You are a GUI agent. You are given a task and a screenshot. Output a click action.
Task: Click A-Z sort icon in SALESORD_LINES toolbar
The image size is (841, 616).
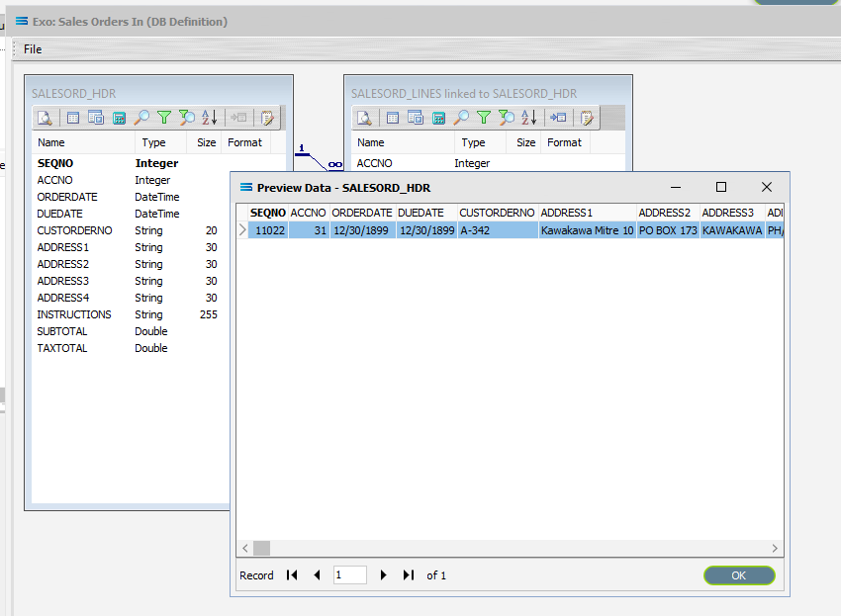(x=529, y=118)
